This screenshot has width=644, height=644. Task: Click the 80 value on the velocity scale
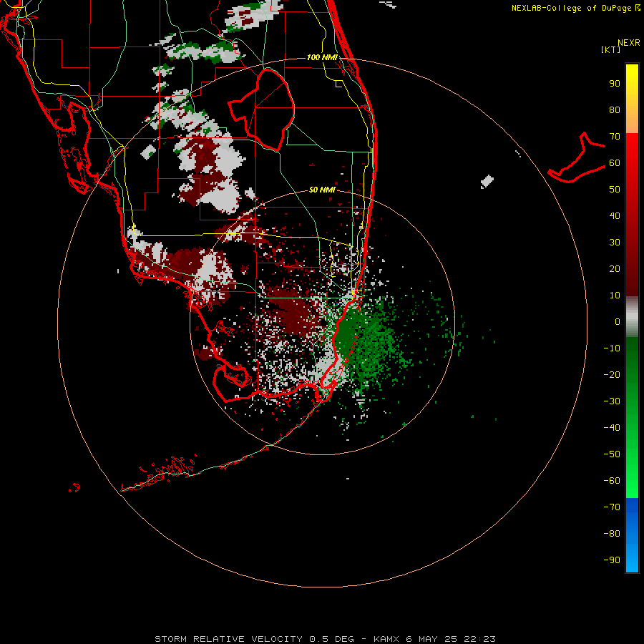(615, 109)
